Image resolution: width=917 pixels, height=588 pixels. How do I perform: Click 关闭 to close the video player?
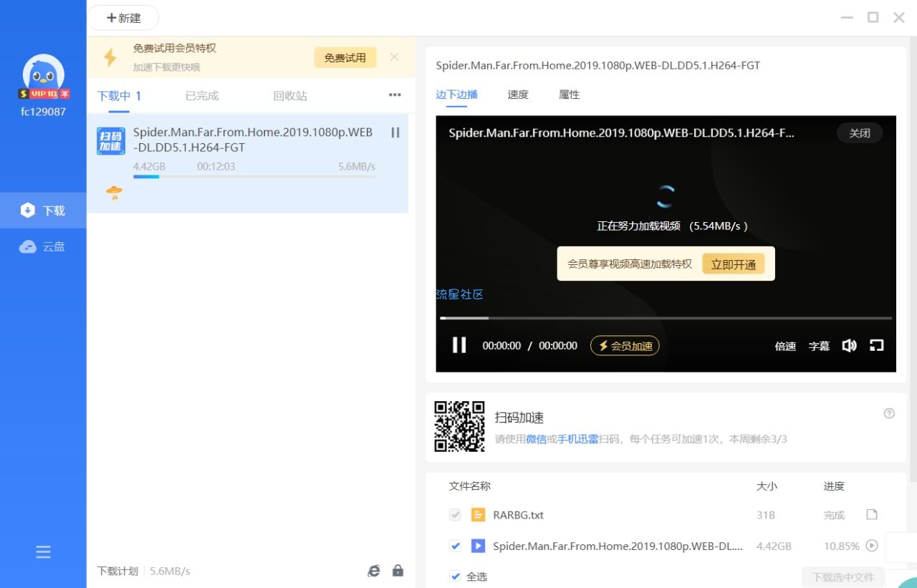click(x=860, y=133)
